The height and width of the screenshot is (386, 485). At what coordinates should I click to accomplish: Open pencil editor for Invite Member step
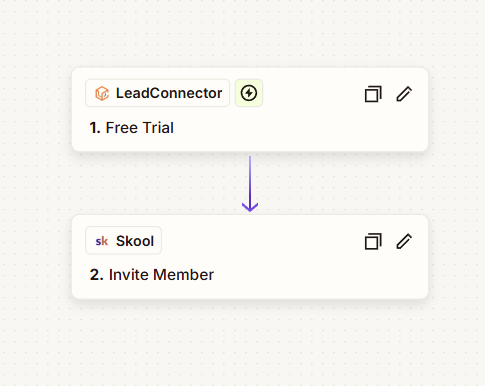tap(404, 241)
